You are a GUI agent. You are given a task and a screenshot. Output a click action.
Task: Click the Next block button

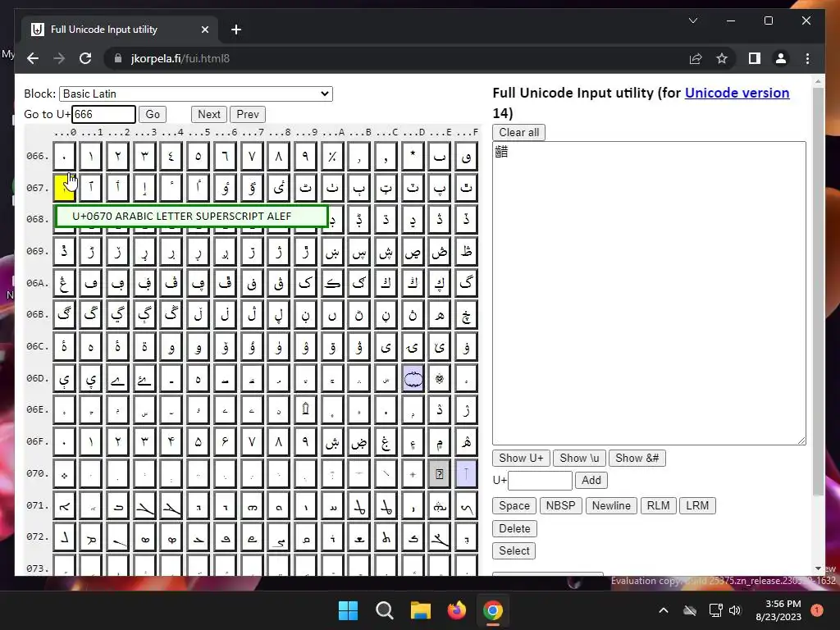click(x=209, y=114)
